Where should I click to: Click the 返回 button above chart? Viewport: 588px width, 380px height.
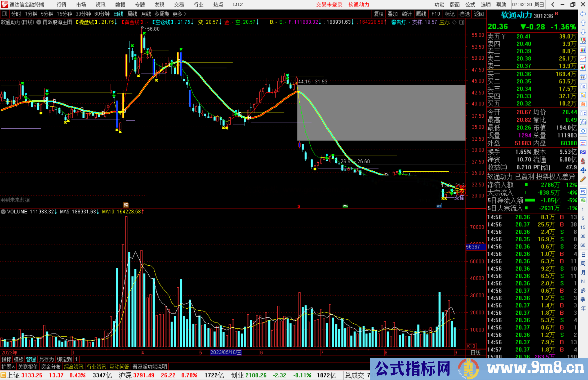pos(479,14)
